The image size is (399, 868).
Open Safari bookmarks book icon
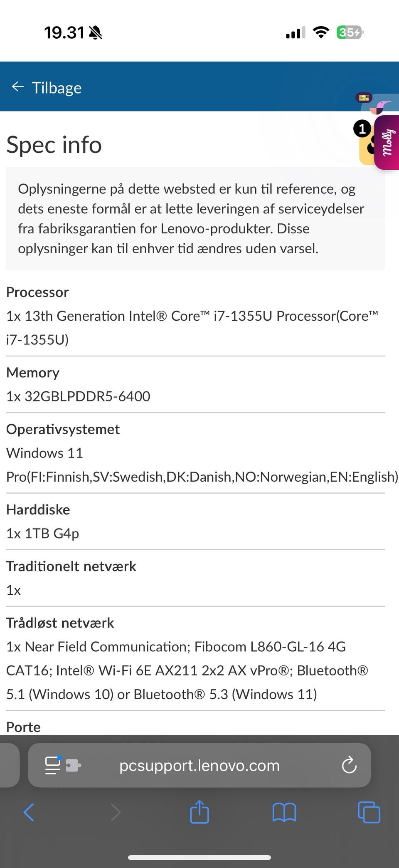pyautogui.click(x=284, y=812)
